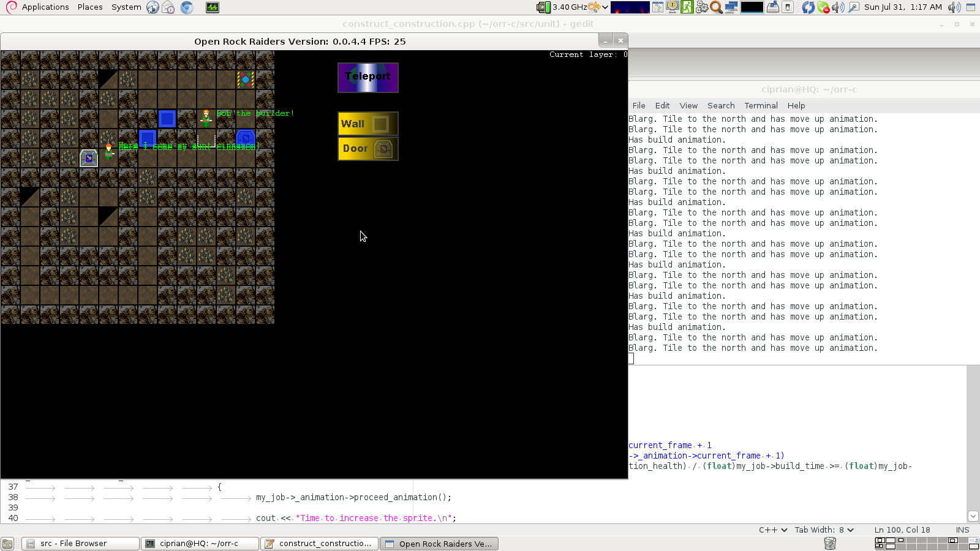The image size is (980, 551).
Task: Click the INS insert mode indicator
Action: (x=962, y=530)
